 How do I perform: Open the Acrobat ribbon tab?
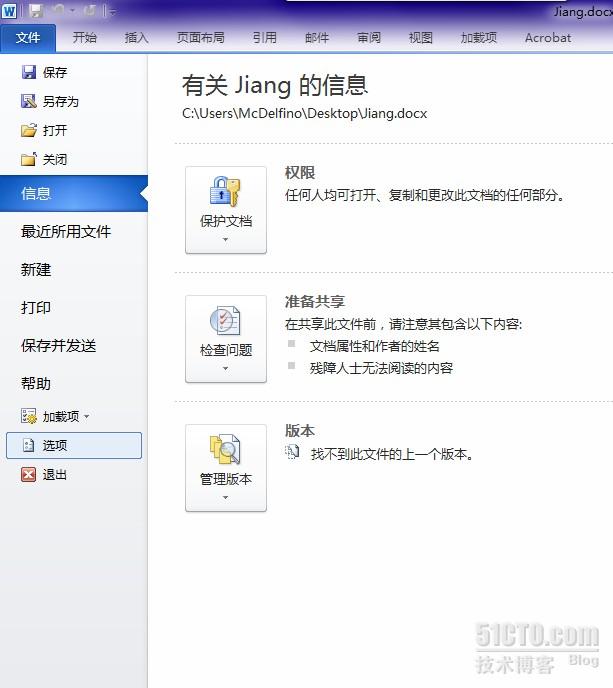pos(548,38)
